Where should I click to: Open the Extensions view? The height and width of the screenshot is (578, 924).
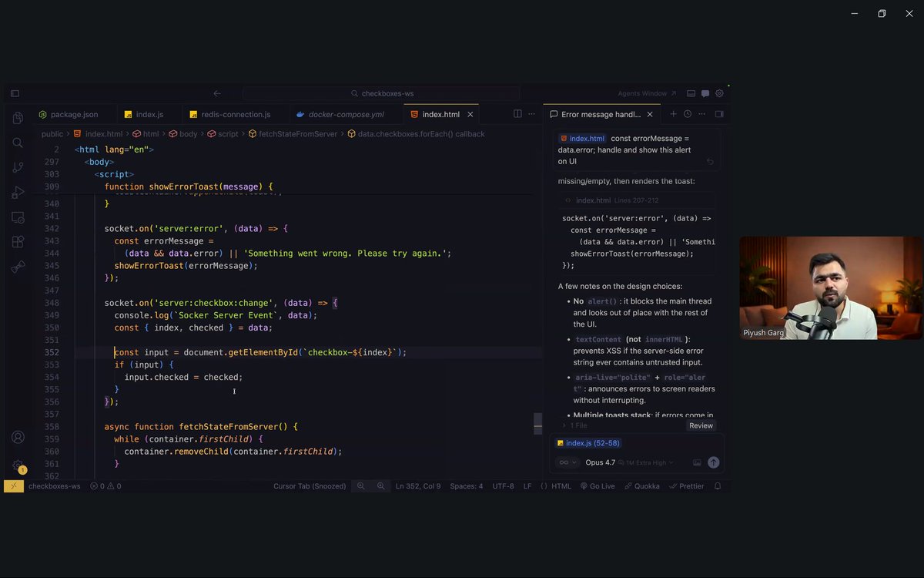(x=17, y=242)
